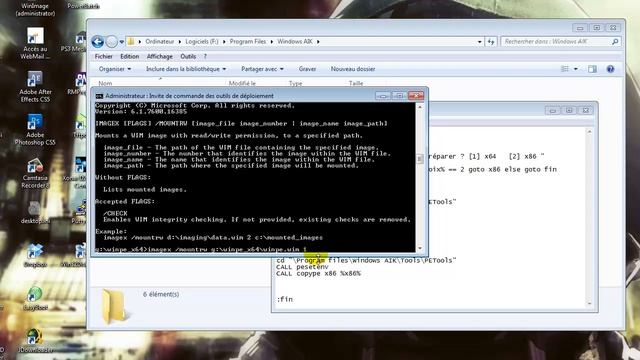Expand the arrow after Windows AIK breadcrumb

pyautogui.click(x=318, y=42)
